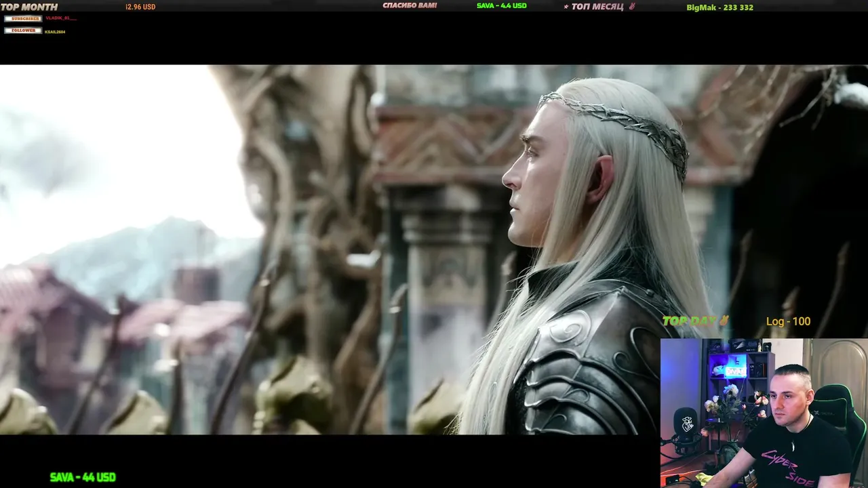
Task: Click the СПАСИБО ВАМ! banner text
Action: coord(410,5)
